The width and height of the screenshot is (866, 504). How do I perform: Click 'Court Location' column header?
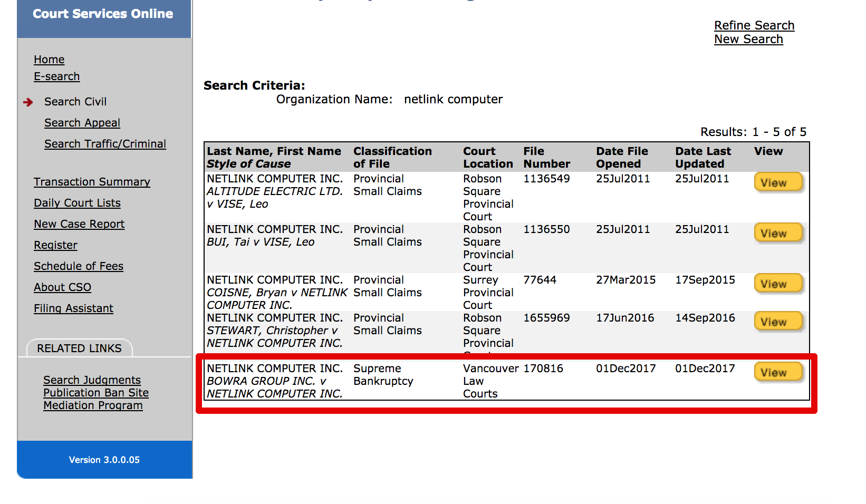pos(488,158)
